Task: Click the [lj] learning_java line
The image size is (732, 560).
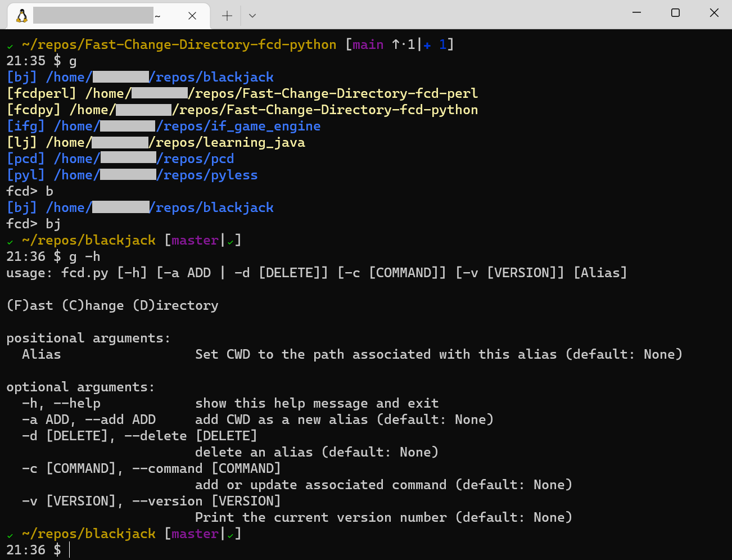Action: (156, 142)
